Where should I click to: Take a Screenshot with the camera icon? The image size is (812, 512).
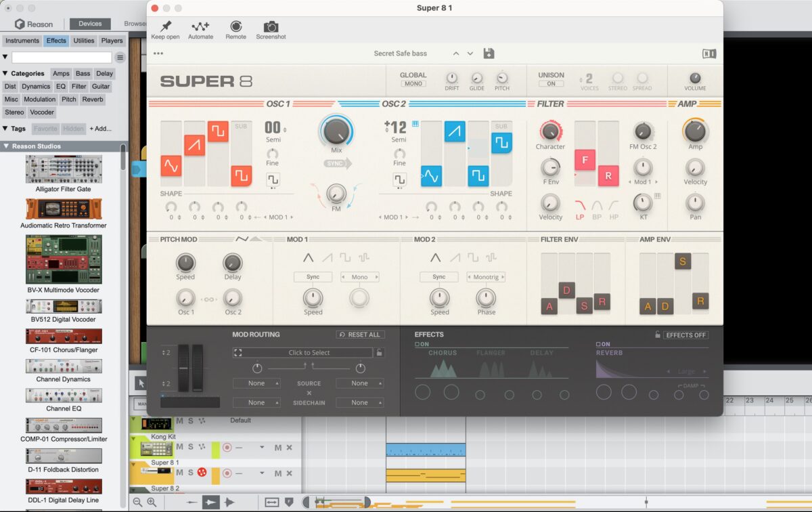271,26
